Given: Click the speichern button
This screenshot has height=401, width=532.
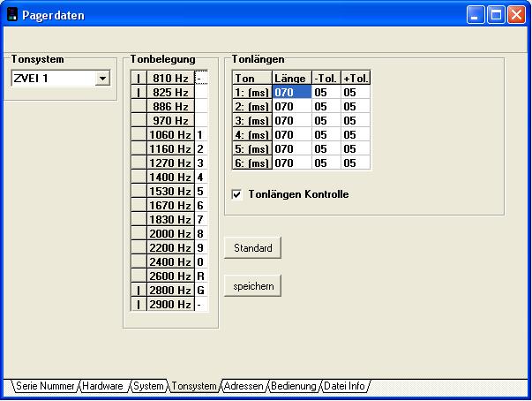Looking at the screenshot, I should coord(253,286).
